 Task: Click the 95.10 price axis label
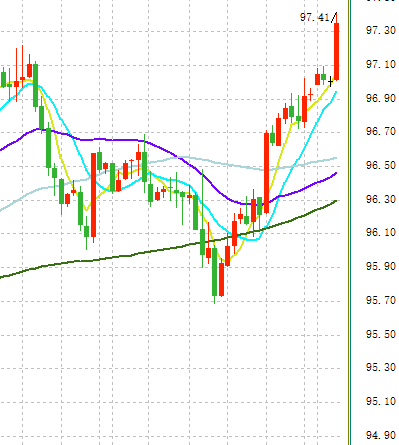[x=381, y=401]
